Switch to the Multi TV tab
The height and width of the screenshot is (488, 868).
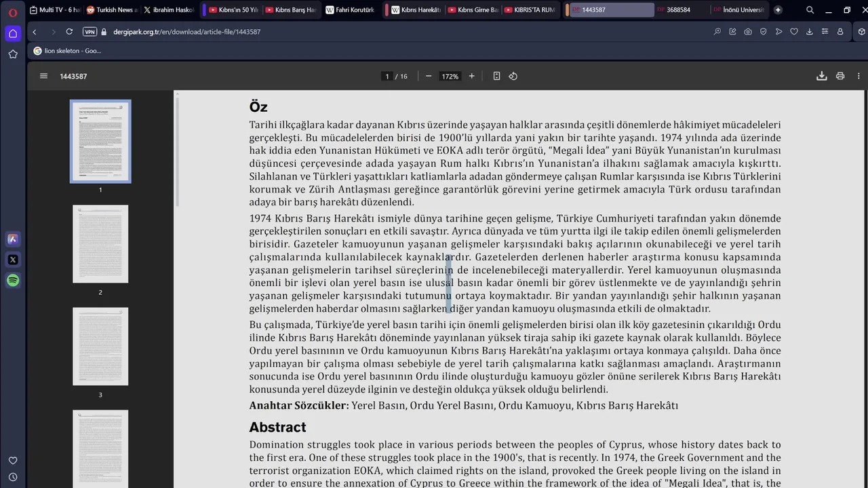pyautogui.click(x=56, y=10)
